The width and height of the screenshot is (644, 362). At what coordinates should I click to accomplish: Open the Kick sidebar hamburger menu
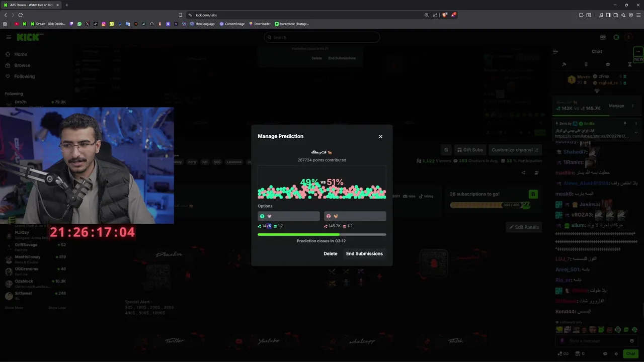click(x=9, y=37)
